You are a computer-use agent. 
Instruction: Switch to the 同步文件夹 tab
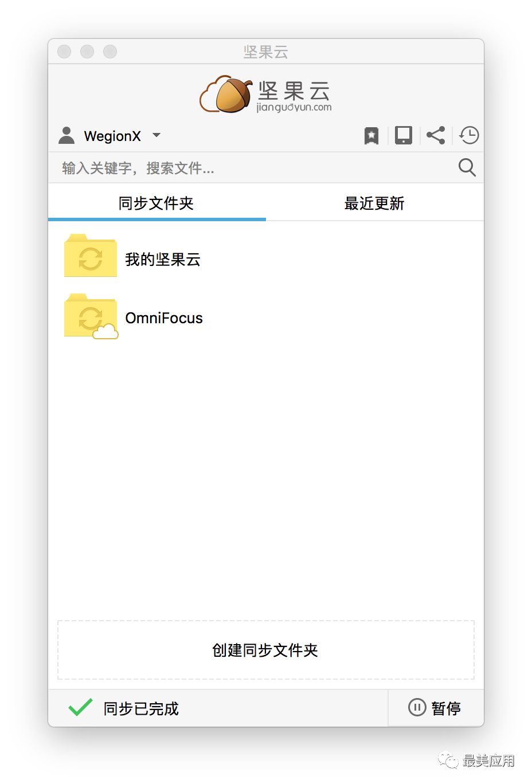[x=157, y=203]
